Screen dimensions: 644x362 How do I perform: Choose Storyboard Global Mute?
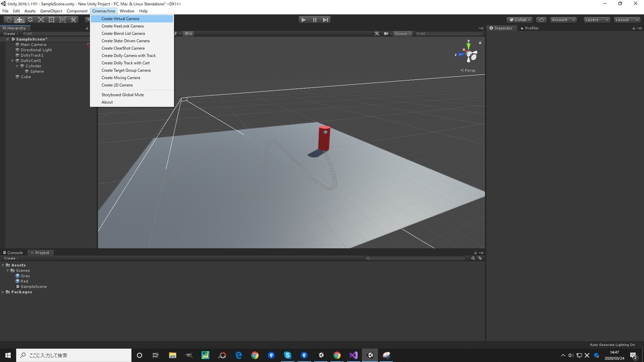coord(132,95)
